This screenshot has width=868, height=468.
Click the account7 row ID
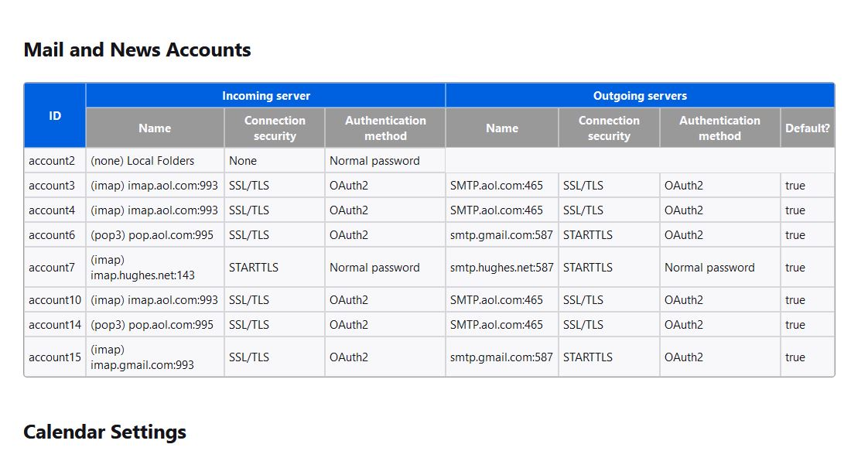pyautogui.click(x=52, y=268)
